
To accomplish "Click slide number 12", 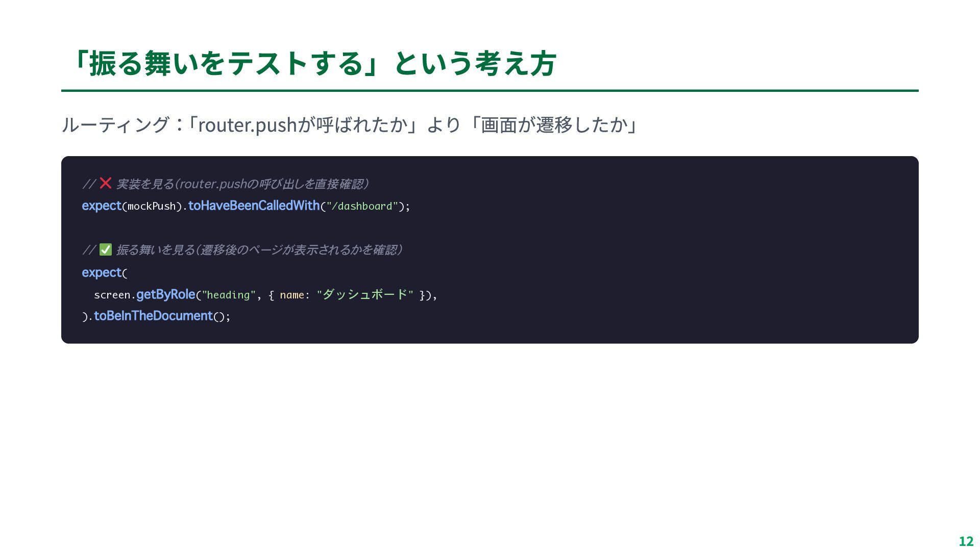I will coord(966,541).
